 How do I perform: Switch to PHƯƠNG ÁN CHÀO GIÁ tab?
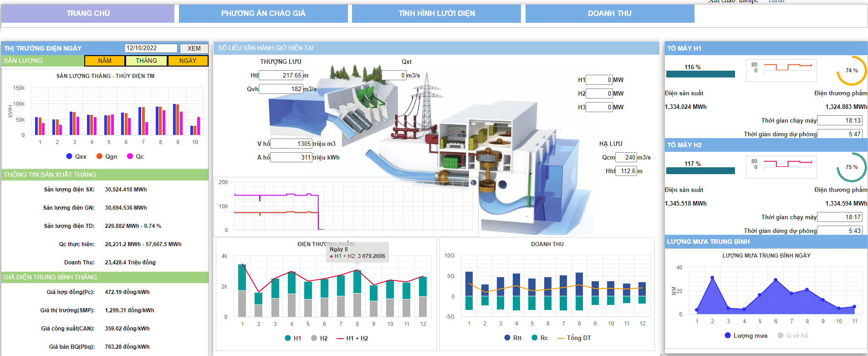click(x=263, y=14)
